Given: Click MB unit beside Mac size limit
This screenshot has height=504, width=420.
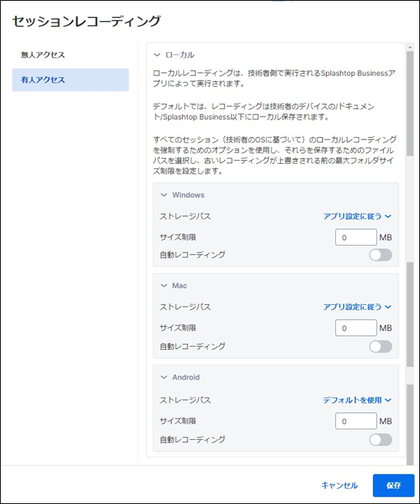Looking at the screenshot, I should click(x=385, y=328).
